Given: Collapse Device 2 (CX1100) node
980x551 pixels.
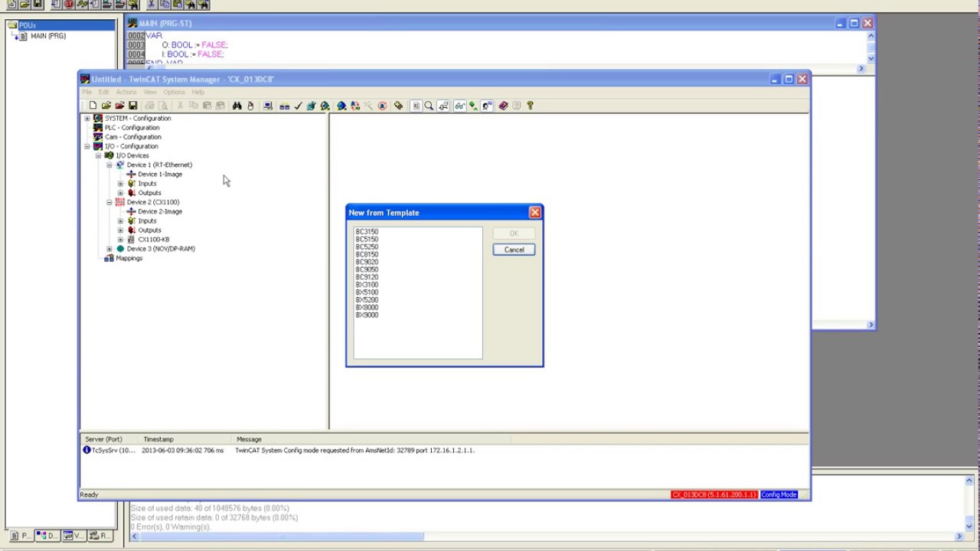Looking at the screenshot, I should click(x=109, y=202).
